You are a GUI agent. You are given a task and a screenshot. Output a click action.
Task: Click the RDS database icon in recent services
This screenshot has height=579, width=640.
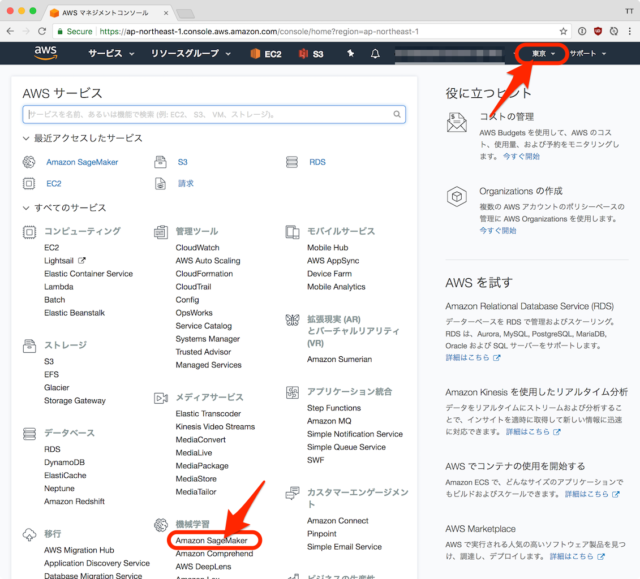[x=292, y=162]
